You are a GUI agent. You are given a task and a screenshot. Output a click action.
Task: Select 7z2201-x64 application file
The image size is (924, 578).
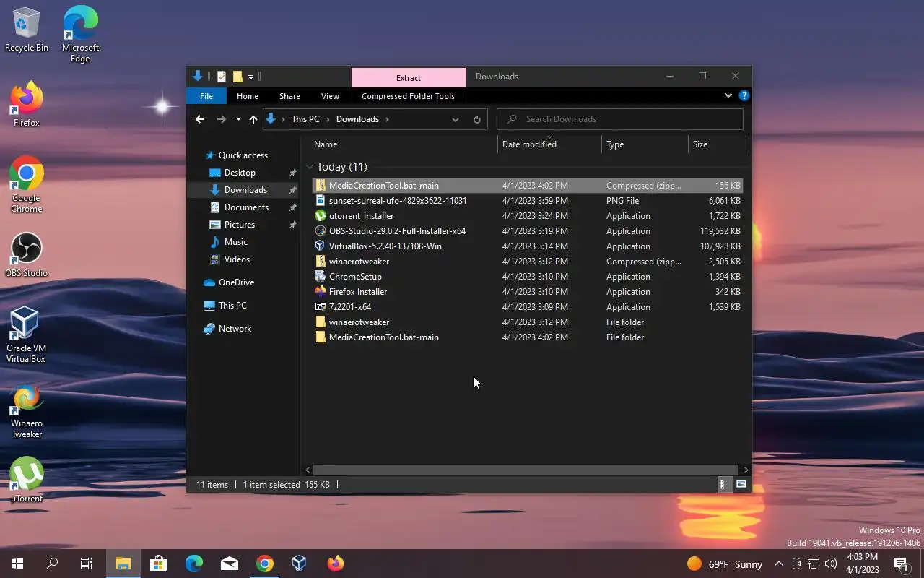528,307
